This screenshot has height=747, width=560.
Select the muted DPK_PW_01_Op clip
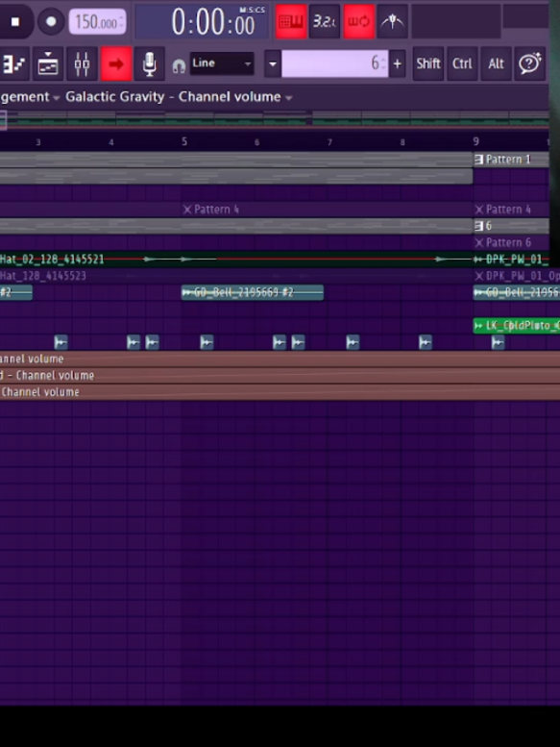(516, 276)
